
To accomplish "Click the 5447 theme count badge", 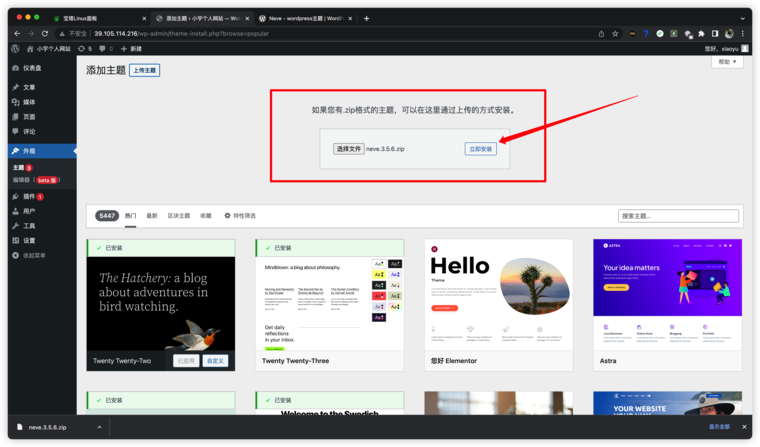I will tap(107, 216).
